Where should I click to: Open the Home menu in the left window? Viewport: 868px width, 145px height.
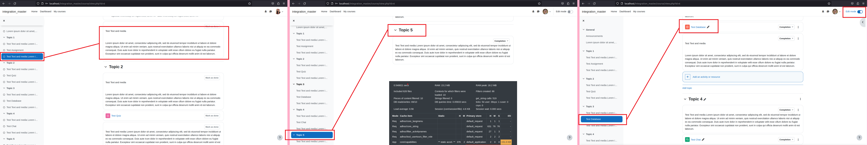34,11
